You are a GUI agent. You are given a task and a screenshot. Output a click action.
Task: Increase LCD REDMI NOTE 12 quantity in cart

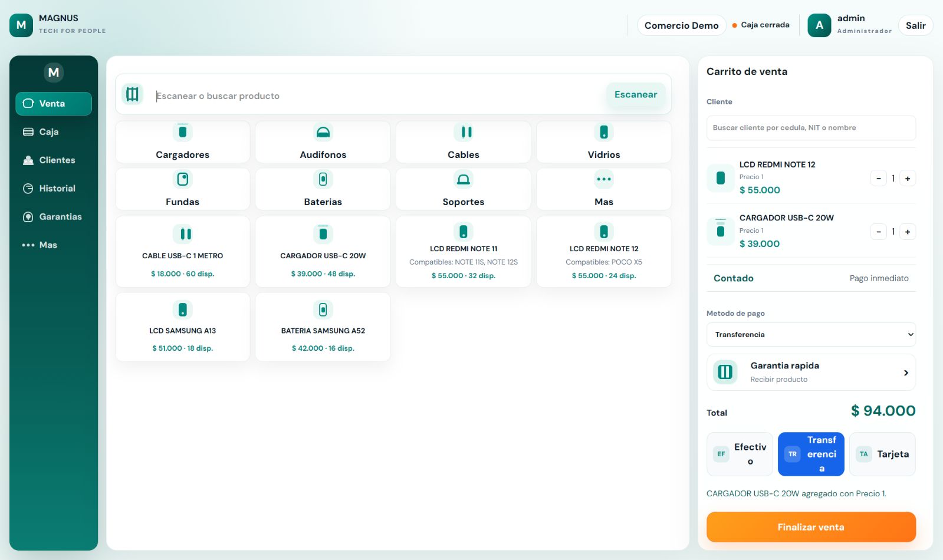pos(908,179)
